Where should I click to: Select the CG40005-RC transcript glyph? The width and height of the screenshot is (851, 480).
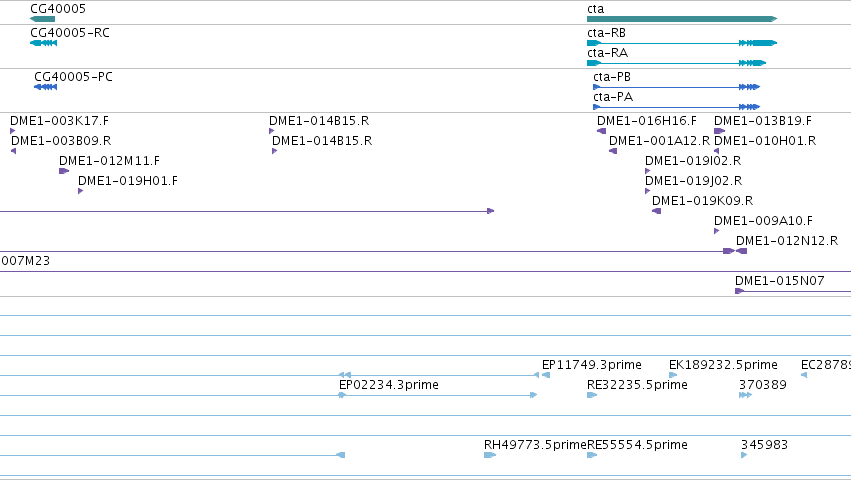43,43
